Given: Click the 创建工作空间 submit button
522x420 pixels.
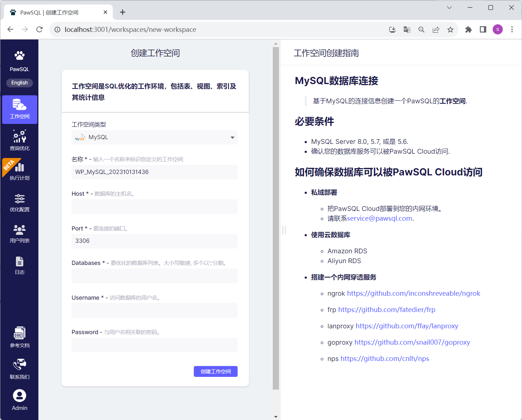Looking at the screenshot, I should pos(216,371).
